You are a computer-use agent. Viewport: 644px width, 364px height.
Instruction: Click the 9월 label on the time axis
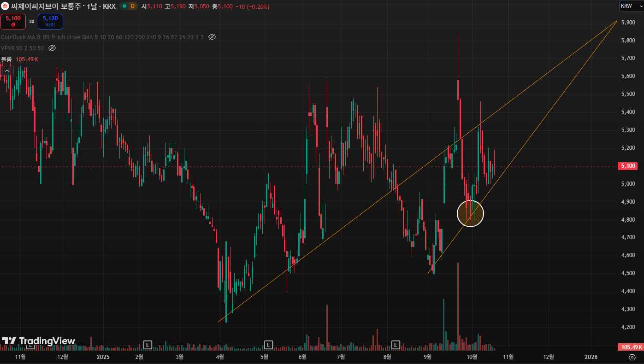[x=427, y=357]
